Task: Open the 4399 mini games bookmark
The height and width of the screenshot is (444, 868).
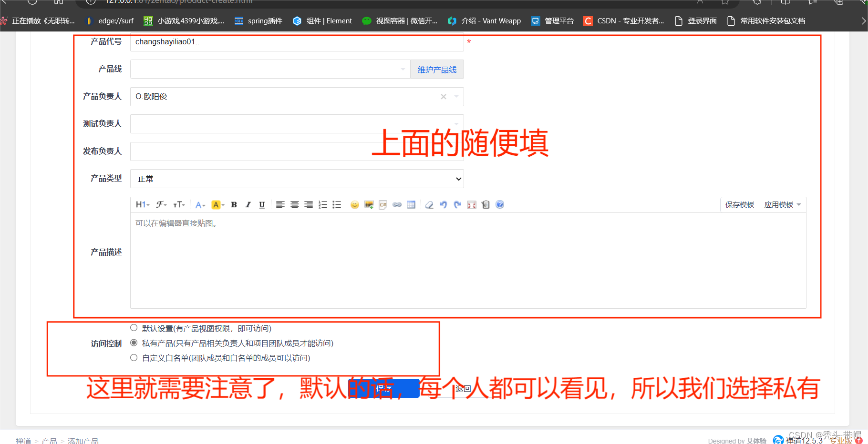Action: (184, 21)
